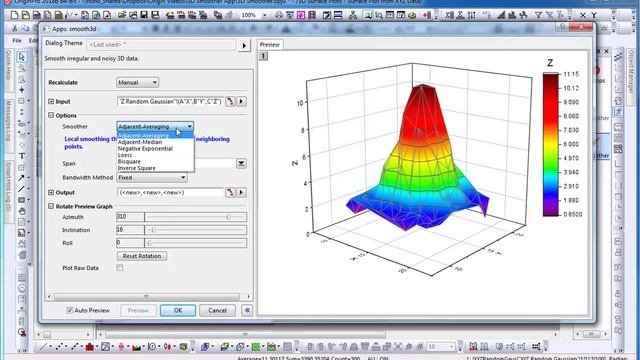Open the File menu

coord(17,40)
